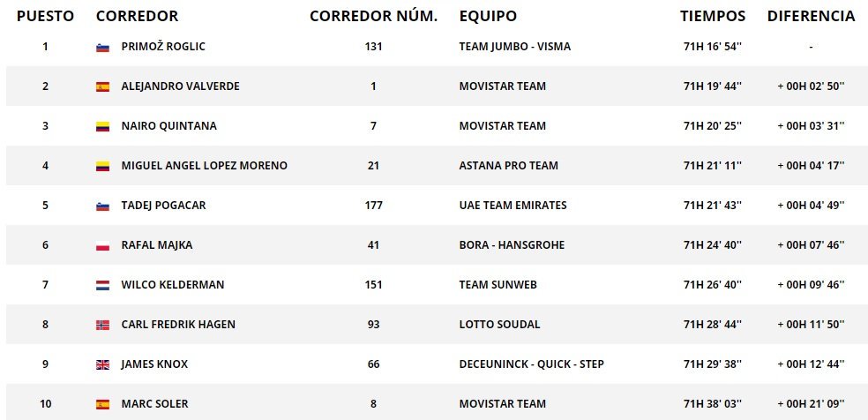Click flag icon beside Miguel Angel Lopez Moreno

[102, 166]
